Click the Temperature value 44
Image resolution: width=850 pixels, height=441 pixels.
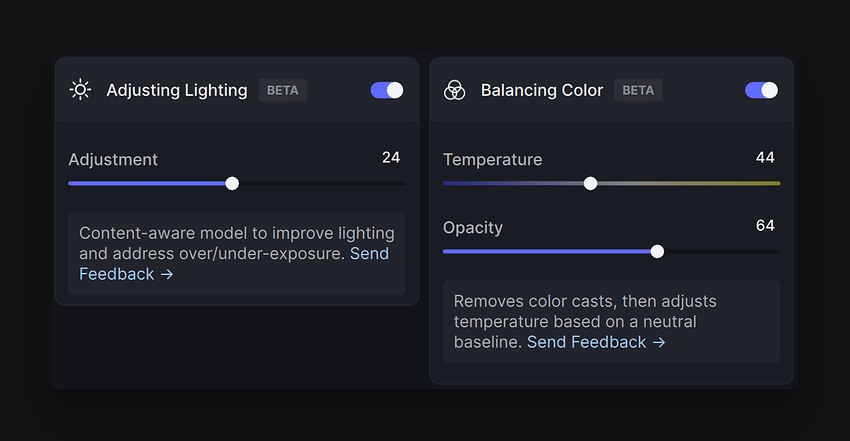click(765, 158)
